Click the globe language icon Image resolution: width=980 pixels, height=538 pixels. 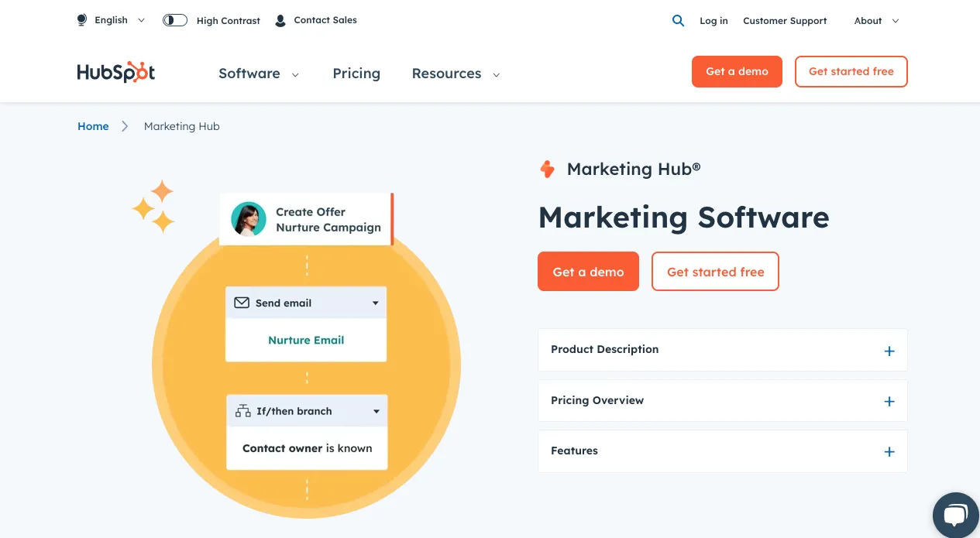point(82,20)
